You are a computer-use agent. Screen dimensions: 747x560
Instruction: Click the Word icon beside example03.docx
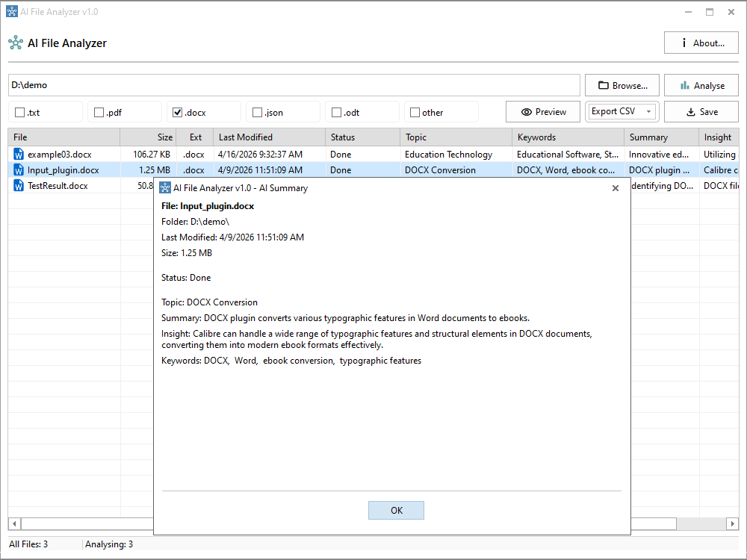coord(19,155)
